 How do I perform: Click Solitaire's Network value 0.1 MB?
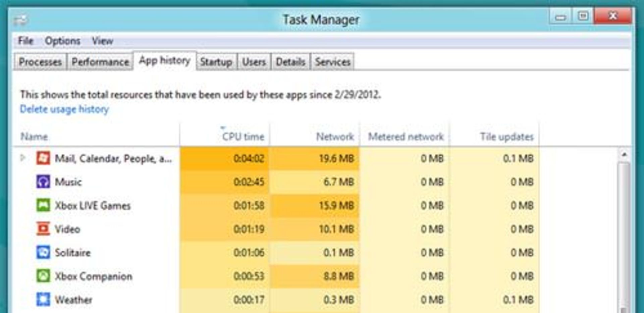[339, 253]
